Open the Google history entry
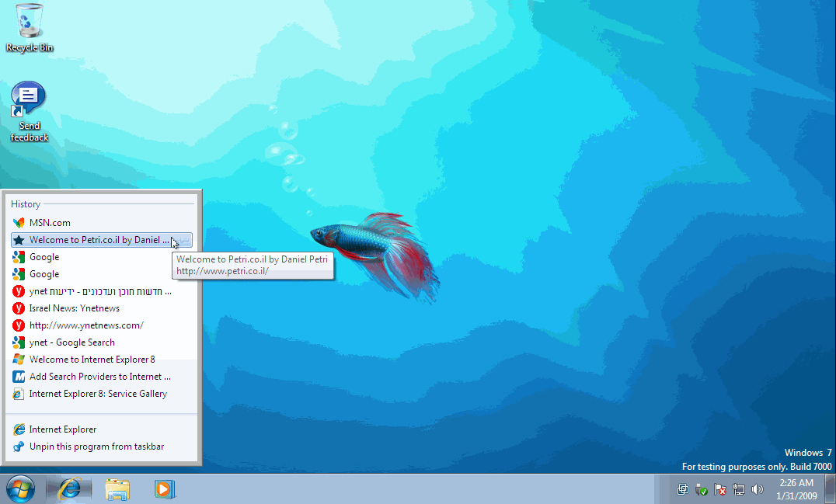This screenshot has height=504, width=836. pos(44,256)
